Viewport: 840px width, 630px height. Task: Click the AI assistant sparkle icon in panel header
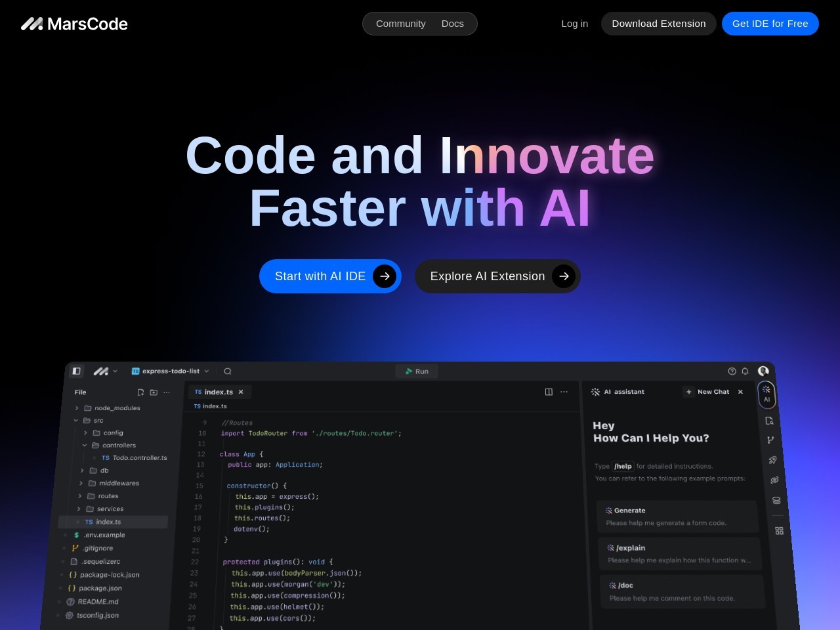point(595,392)
